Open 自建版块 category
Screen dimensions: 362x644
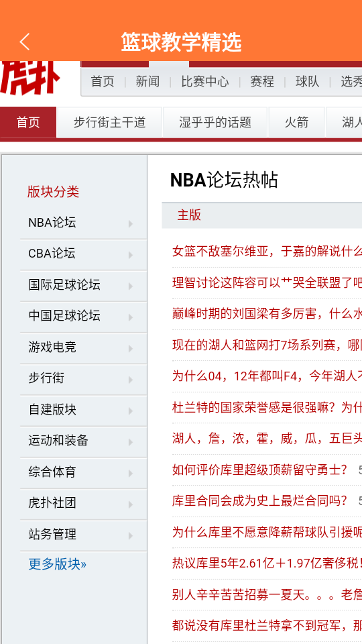pyautogui.click(x=52, y=409)
